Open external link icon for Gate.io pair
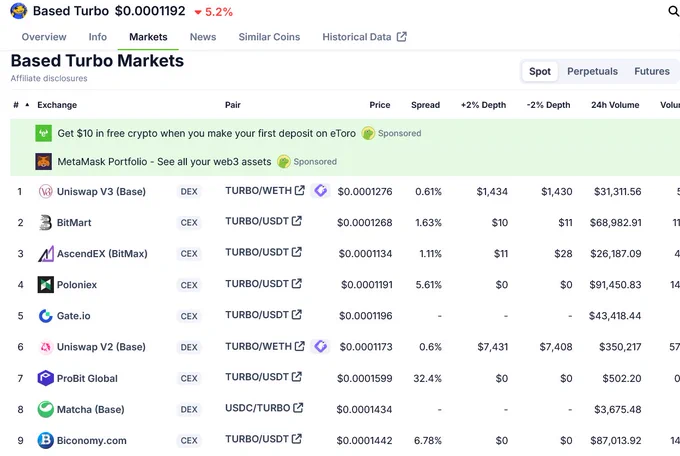This screenshot has width=680, height=456. coord(297,315)
